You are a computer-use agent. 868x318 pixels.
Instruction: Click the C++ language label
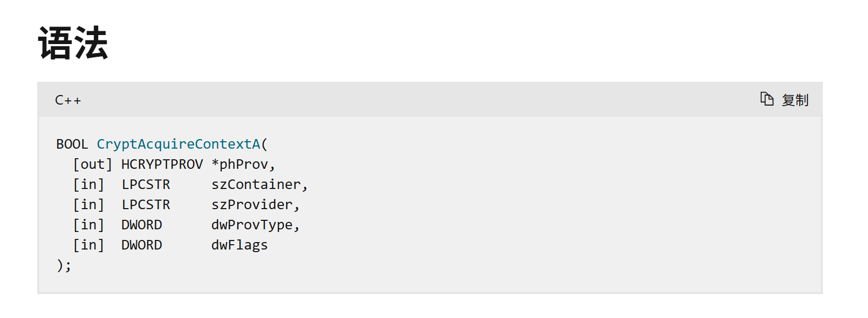point(68,100)
